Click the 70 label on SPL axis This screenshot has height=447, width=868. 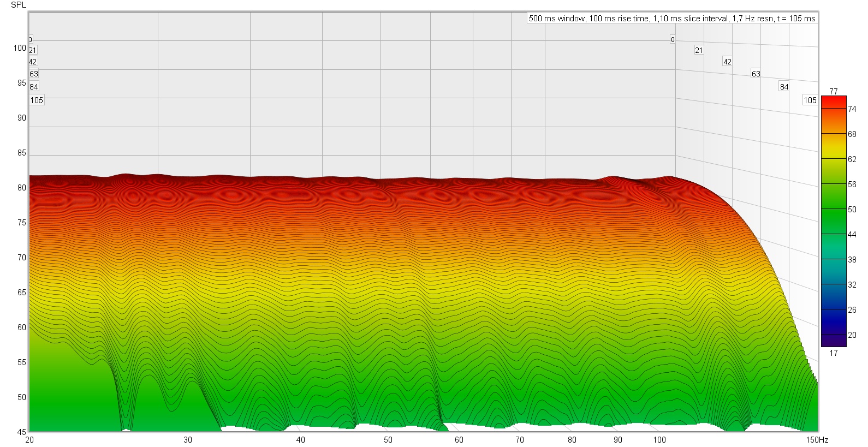click(x=22, y=258)
